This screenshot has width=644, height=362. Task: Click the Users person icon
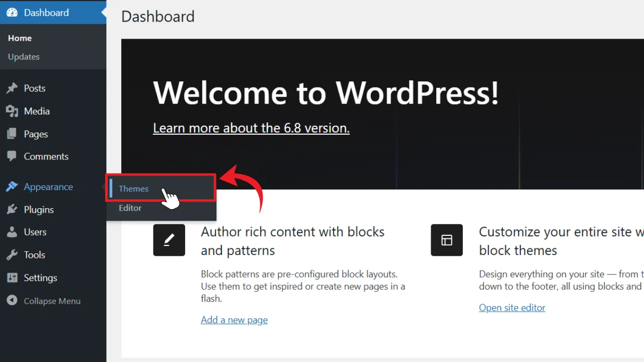(12, 232)
